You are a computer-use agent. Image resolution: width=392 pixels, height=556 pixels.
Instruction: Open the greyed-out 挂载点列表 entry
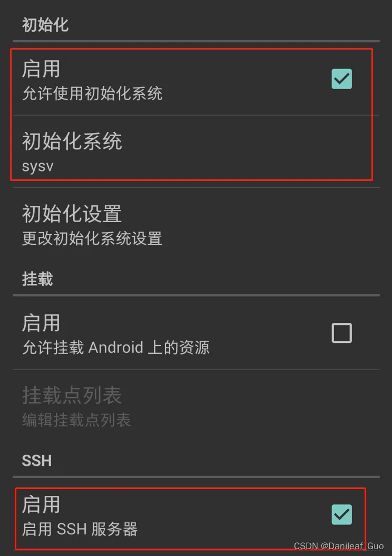click(x=196, y=406)
